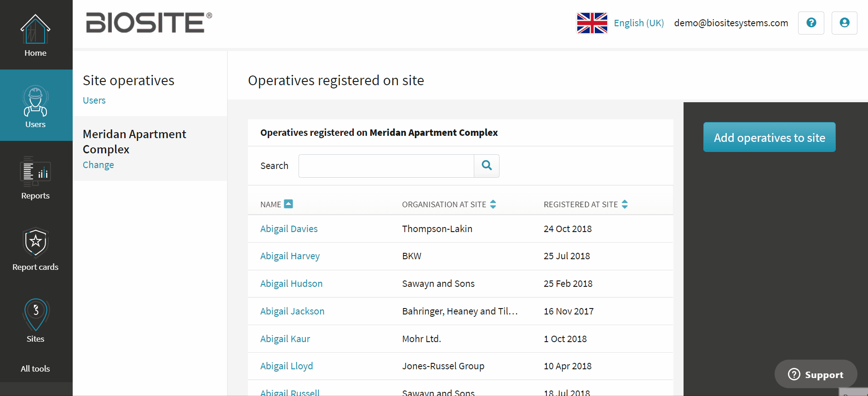The image size is (868, 396).
Task: Click the help question mark icon
Action: click(x=811, y=23)
